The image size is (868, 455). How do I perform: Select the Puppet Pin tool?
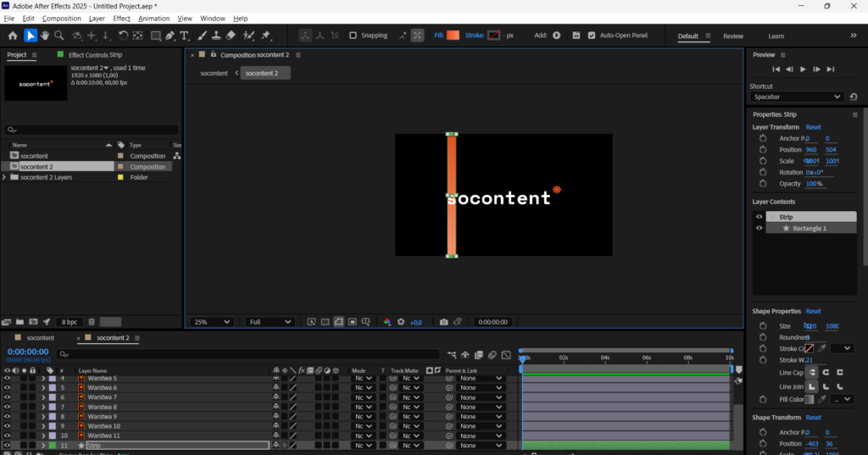point(266,36)
